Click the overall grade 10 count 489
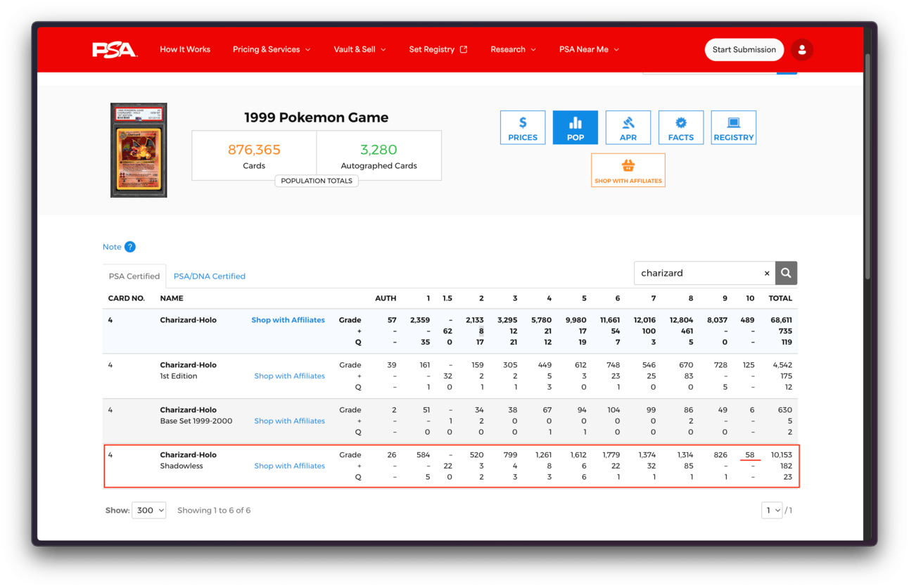This screenshot has height=588, width=909. coord(748,320)
